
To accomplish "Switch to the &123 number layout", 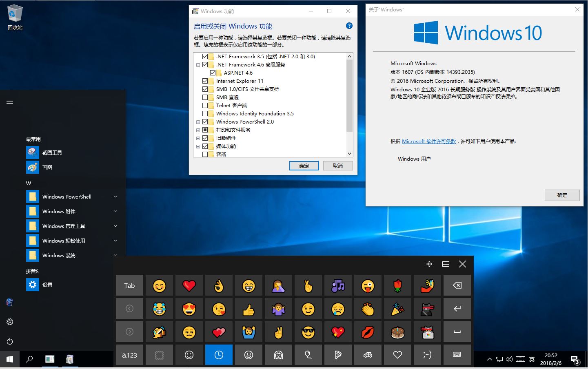I will click(129, 355).
